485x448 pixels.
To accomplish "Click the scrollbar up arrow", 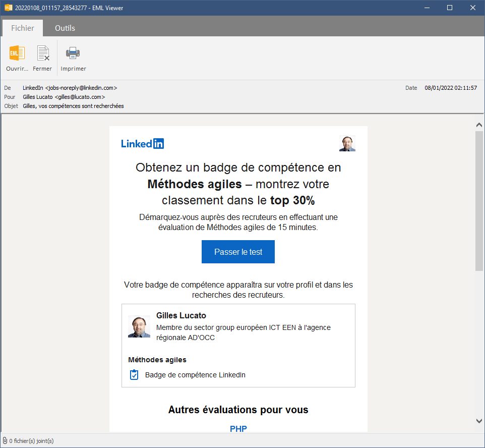I will tap(479, 125).
